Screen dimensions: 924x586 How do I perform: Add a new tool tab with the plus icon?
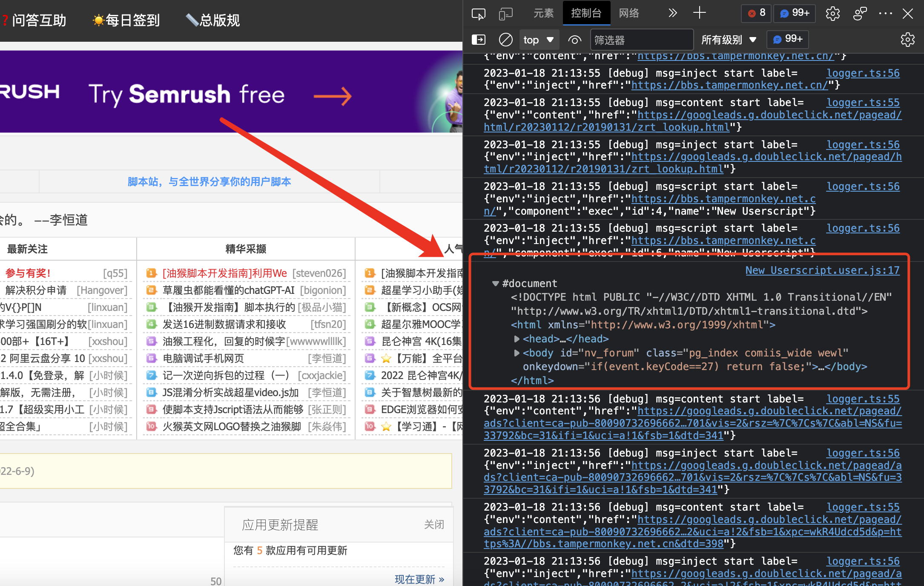click(699, 13)
